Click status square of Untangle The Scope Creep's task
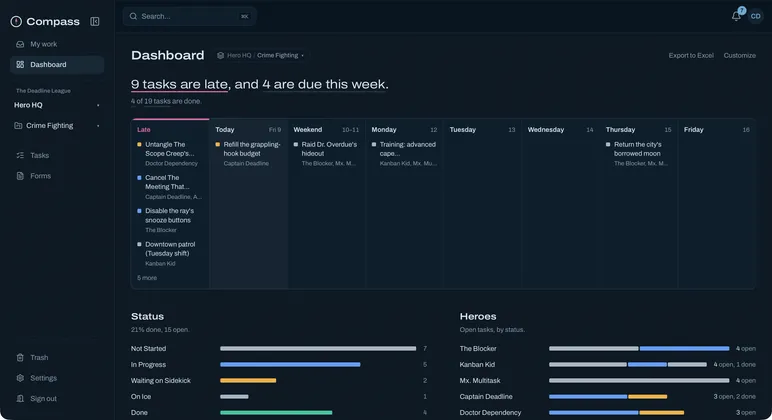The width and height of the screenshot is (772, 420). pyautogui.click(x=139, y=144)
